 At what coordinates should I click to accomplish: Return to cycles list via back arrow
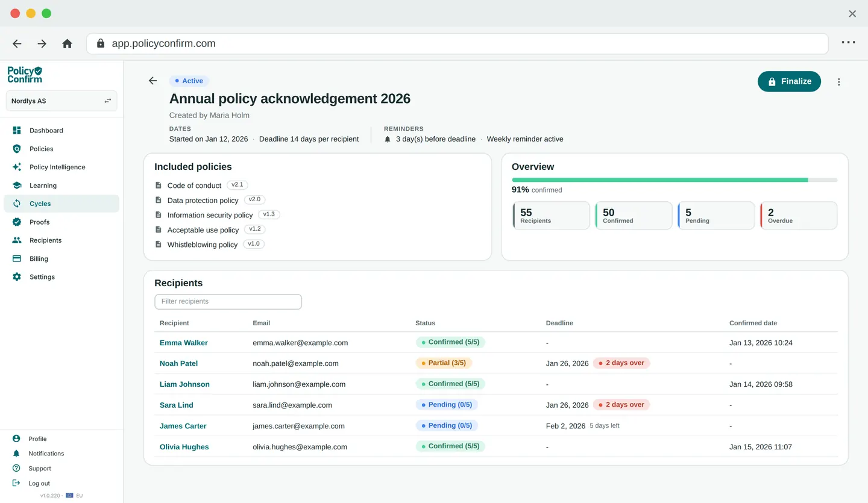pos(153,81)
